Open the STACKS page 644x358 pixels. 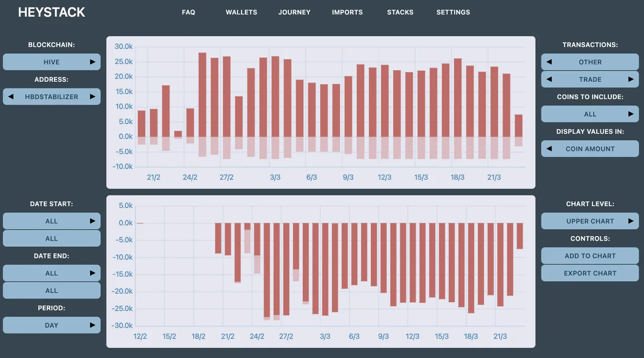tap(400, 12)
